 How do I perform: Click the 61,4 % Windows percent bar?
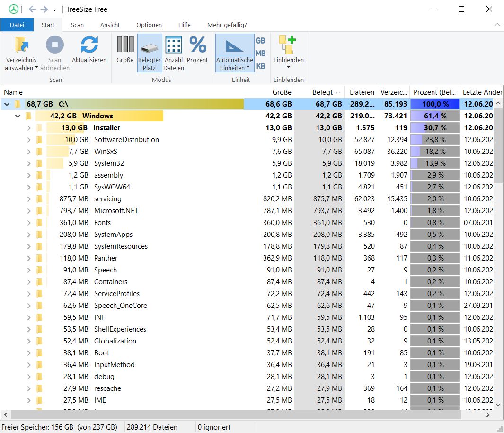click(x=434, y=116)
